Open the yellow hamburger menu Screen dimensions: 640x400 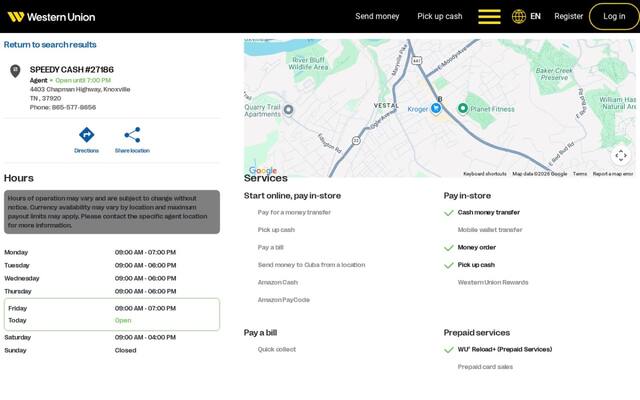pos(489,17)
